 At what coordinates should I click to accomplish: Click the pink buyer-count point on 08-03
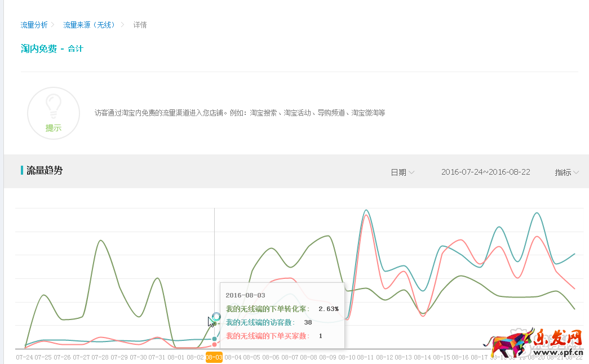click(215, 344)
